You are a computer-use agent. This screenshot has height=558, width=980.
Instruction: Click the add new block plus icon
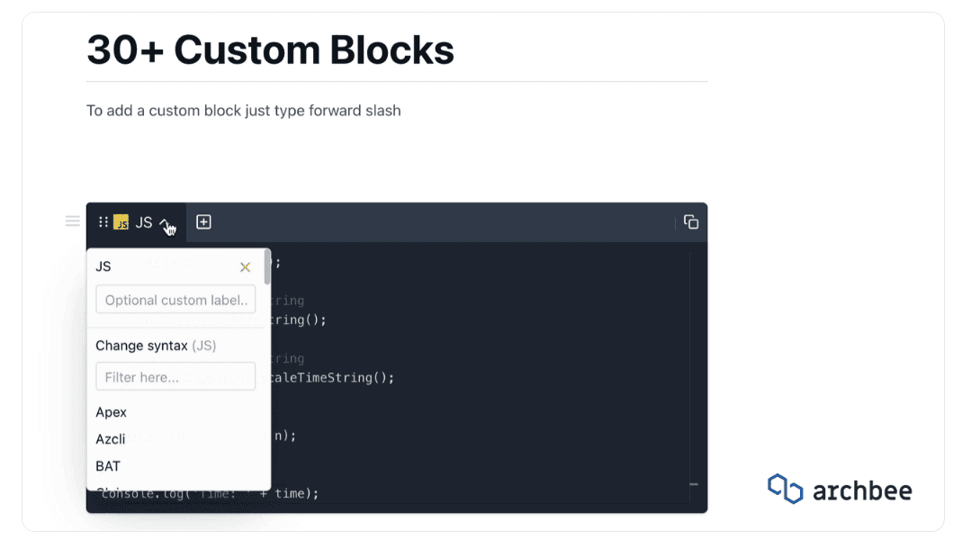point(203,221)
